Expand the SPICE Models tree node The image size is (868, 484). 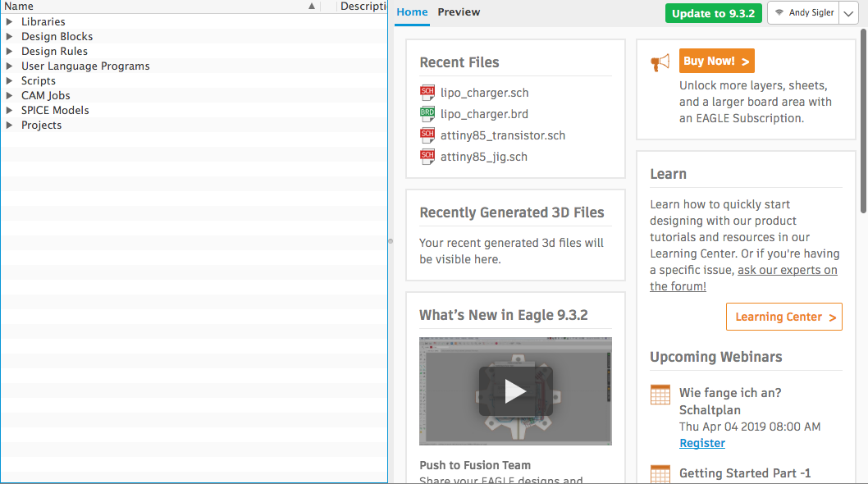click(x=9, y=110)
